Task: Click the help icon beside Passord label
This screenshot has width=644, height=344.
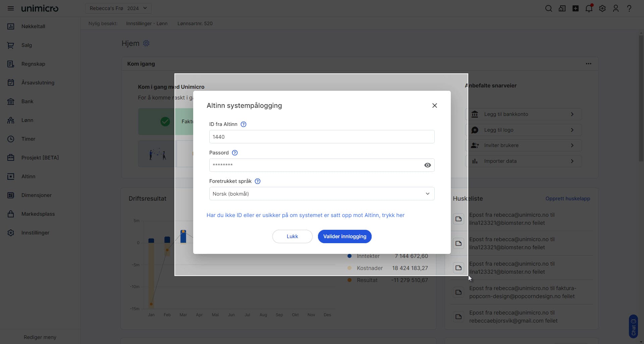Action: pos(235,153)
